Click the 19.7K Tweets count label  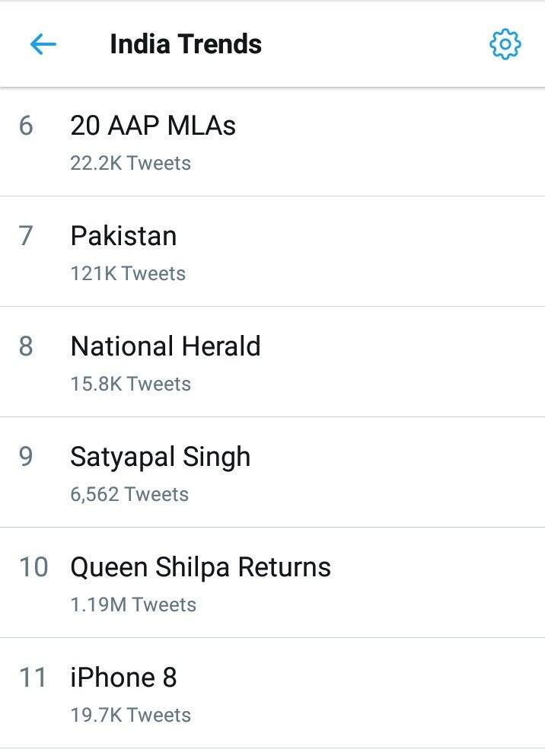(129, 715)
